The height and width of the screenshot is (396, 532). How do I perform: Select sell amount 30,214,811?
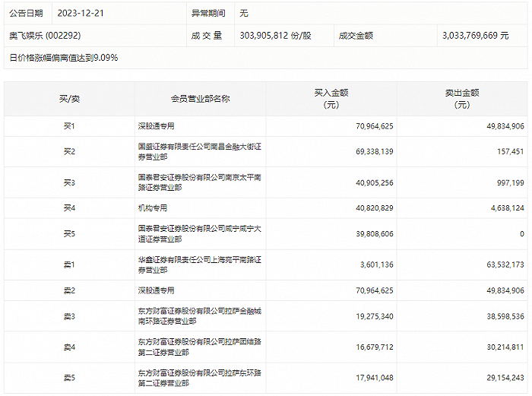coord(505,347)
